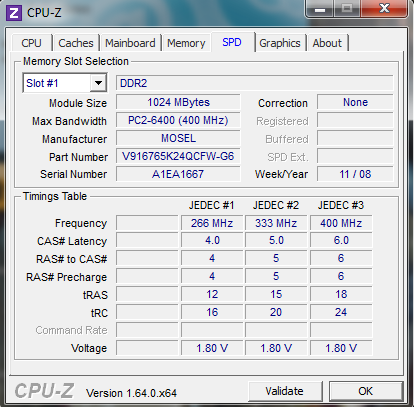414x407 pixels.
Task: Click CAS# Latency value 4.0
Action: tap(212, 241)
